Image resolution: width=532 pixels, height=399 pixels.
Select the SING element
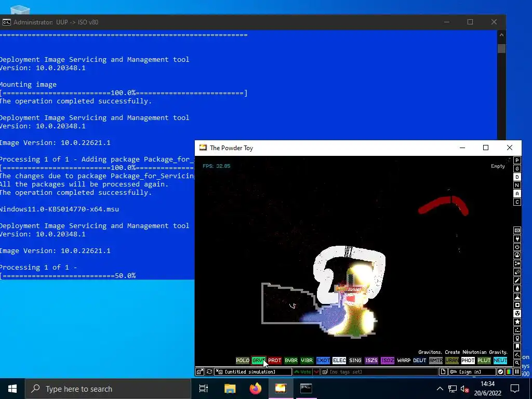[355, 361]
